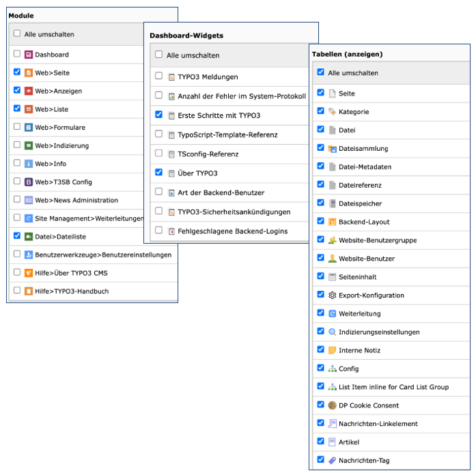Click the Web>News Administration icon

[x=29, y=201]
